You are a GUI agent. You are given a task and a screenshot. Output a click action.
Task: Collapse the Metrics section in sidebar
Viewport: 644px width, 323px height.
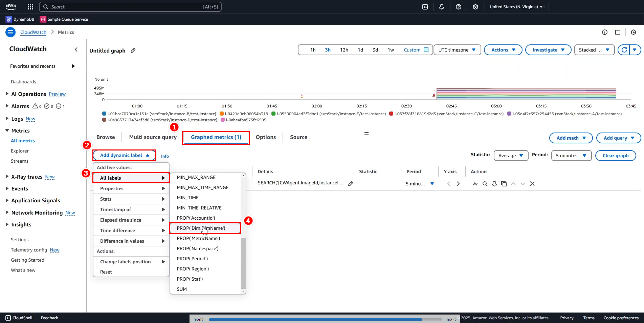(7, 130)
